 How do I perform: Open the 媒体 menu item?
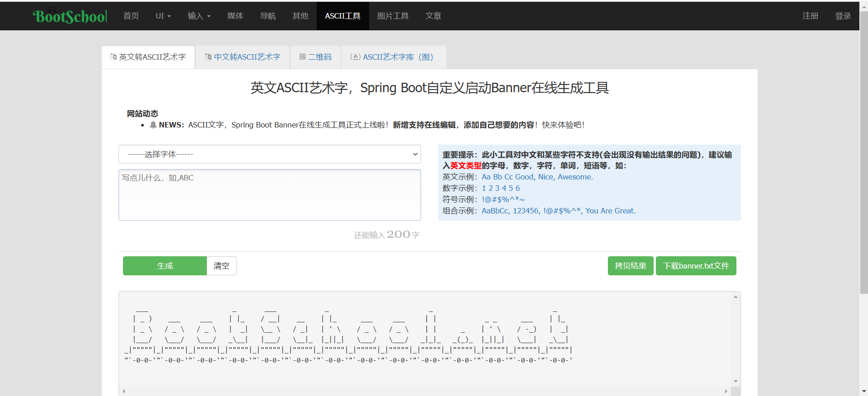point(235,16)
